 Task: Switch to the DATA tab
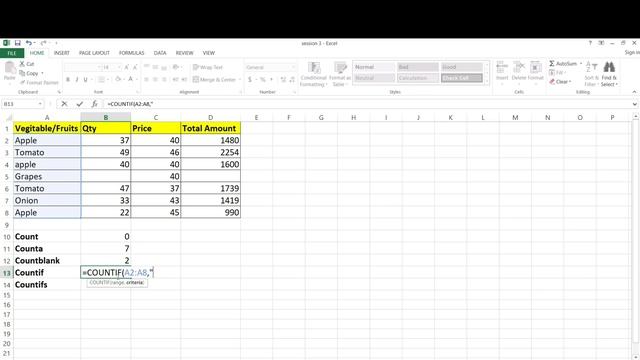click(160, 53)
